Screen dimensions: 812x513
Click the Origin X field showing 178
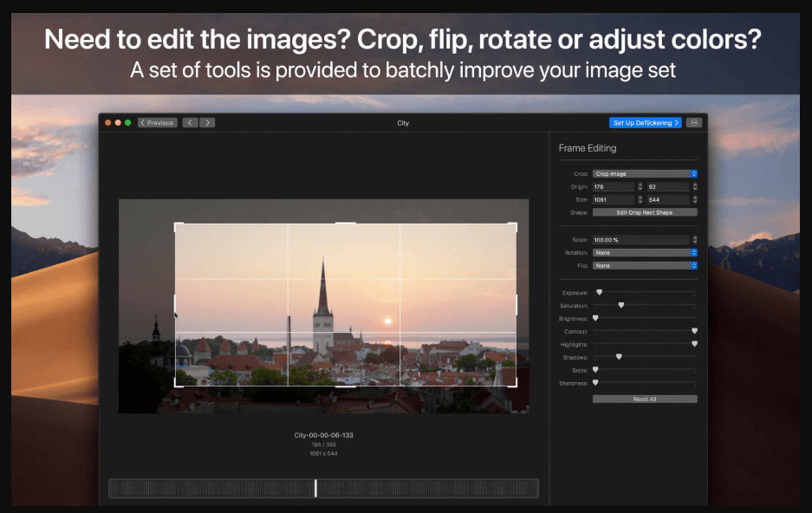coord(614,187)
